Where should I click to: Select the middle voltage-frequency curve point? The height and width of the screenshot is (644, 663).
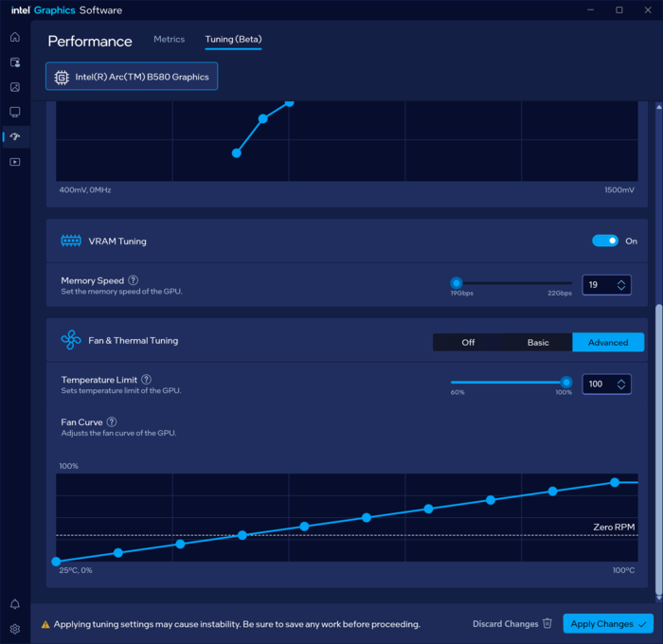point(263,118)
